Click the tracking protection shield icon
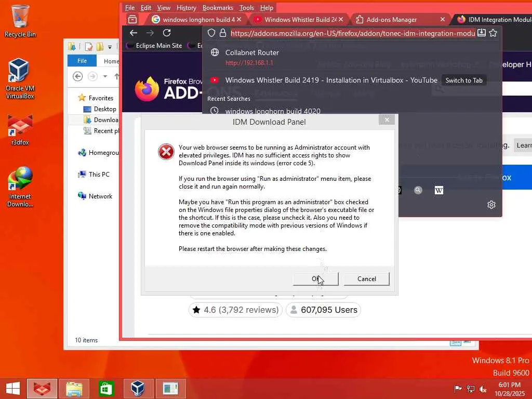532x399 pixels. click(211, 33)
